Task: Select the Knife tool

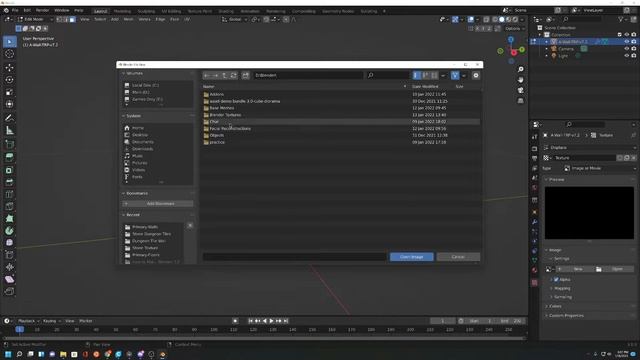Action: [9, 207]
